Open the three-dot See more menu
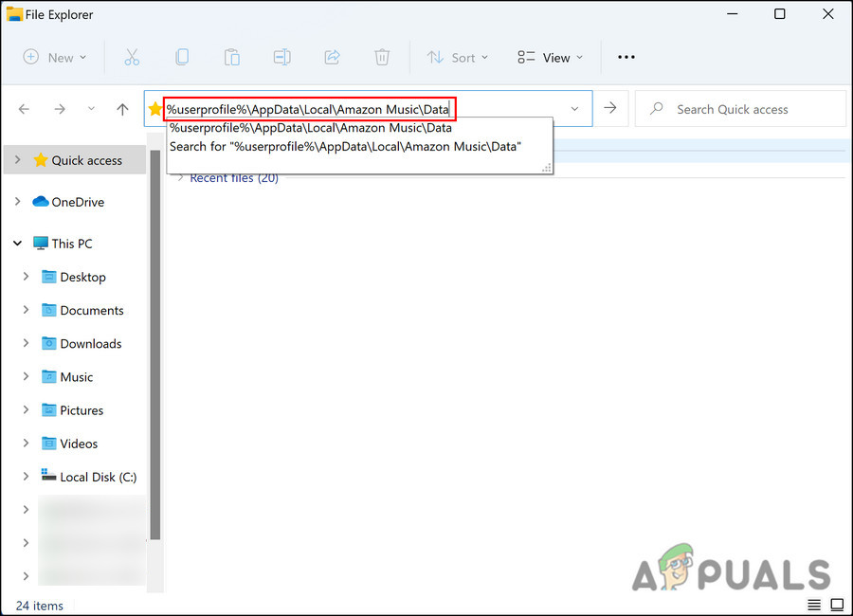853x616 pixels. click(626, 57)
